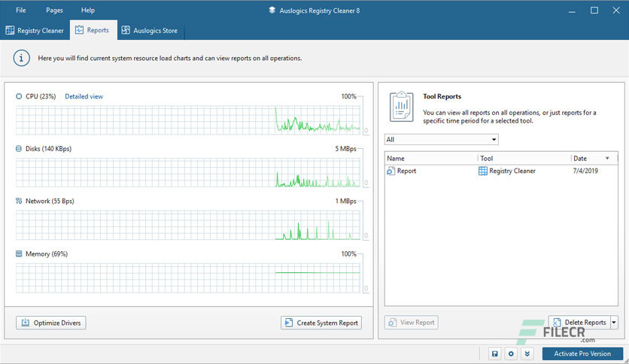
Task: Click Create System Report button
Action: pos(321,323)
